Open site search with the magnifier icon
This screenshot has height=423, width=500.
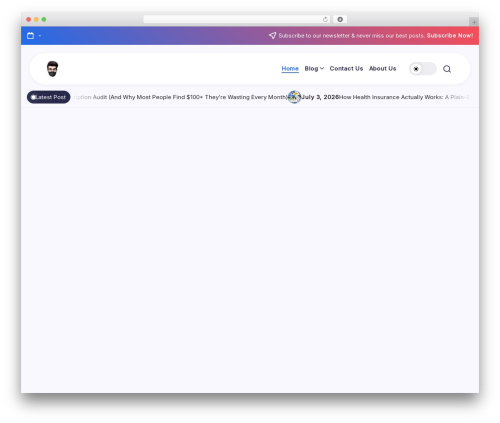447,69
